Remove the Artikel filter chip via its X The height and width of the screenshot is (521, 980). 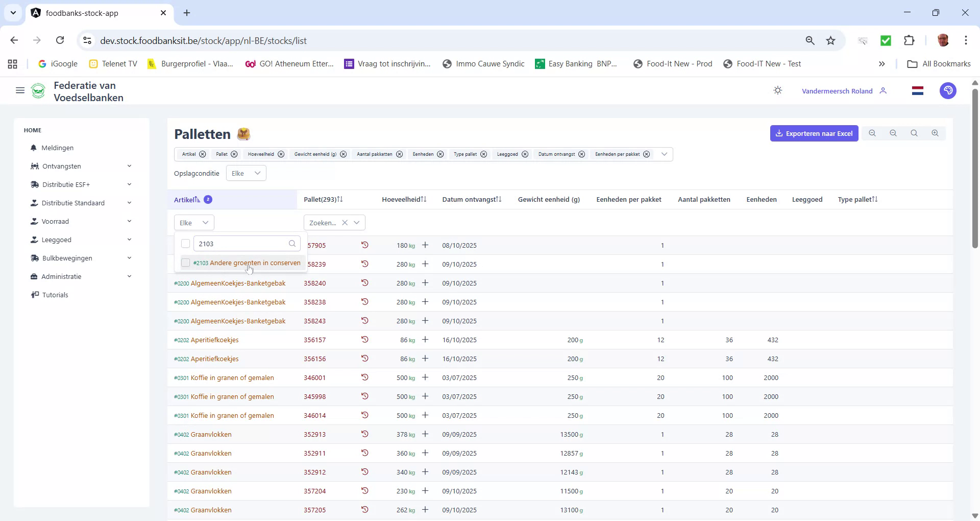click(x=202, y=154)
